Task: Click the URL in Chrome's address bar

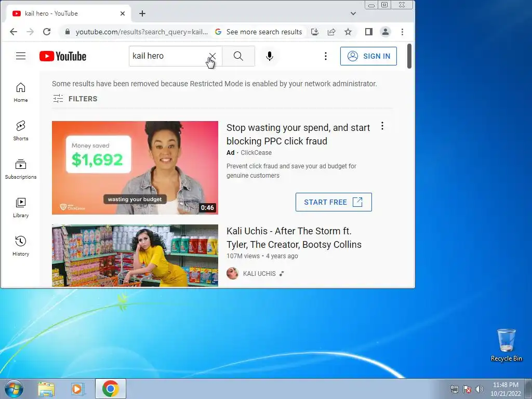Action: coord(141,32)
